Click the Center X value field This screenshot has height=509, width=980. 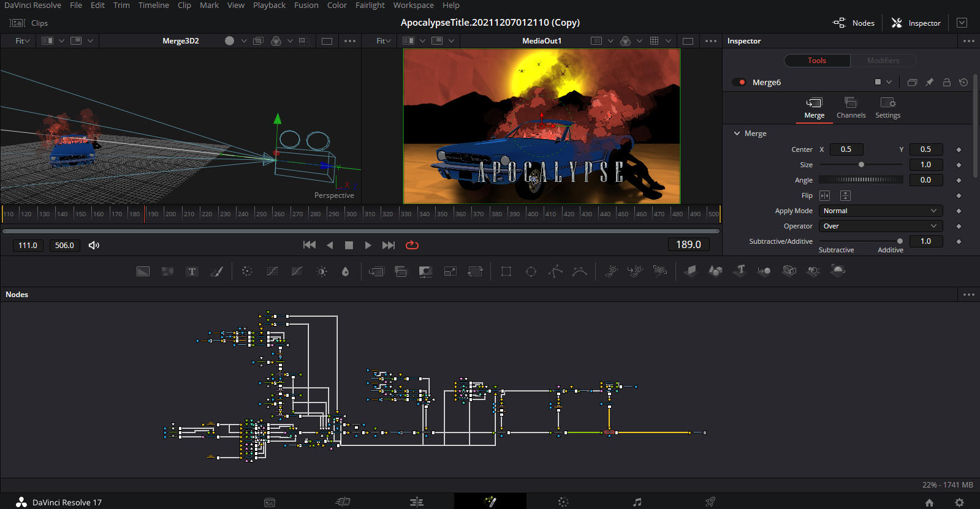846,149
